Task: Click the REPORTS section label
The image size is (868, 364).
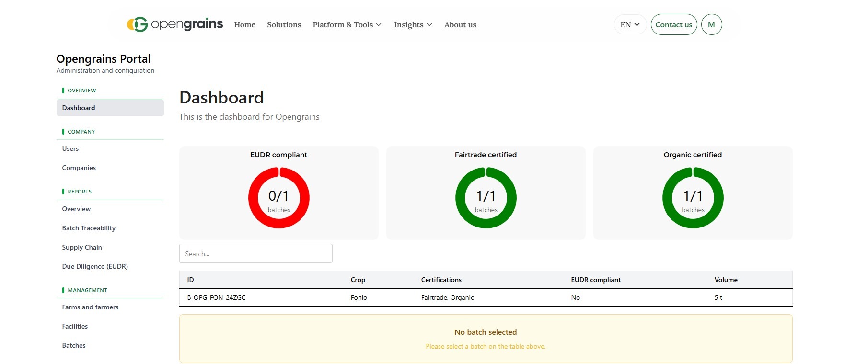Action: coord(80,192)
